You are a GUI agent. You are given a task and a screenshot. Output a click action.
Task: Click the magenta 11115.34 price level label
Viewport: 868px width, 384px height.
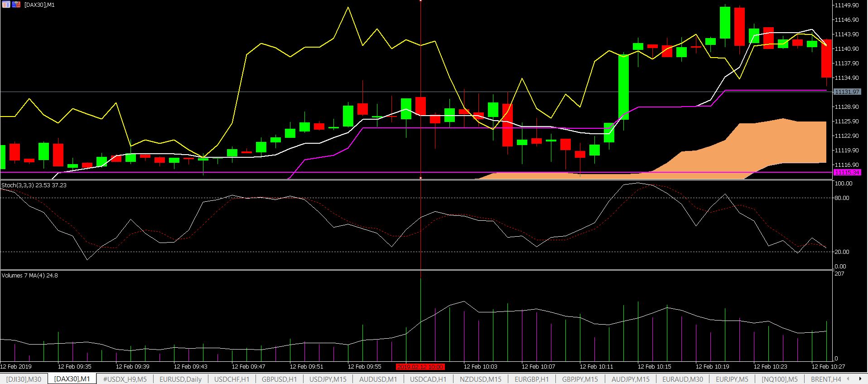click(847, 172)
